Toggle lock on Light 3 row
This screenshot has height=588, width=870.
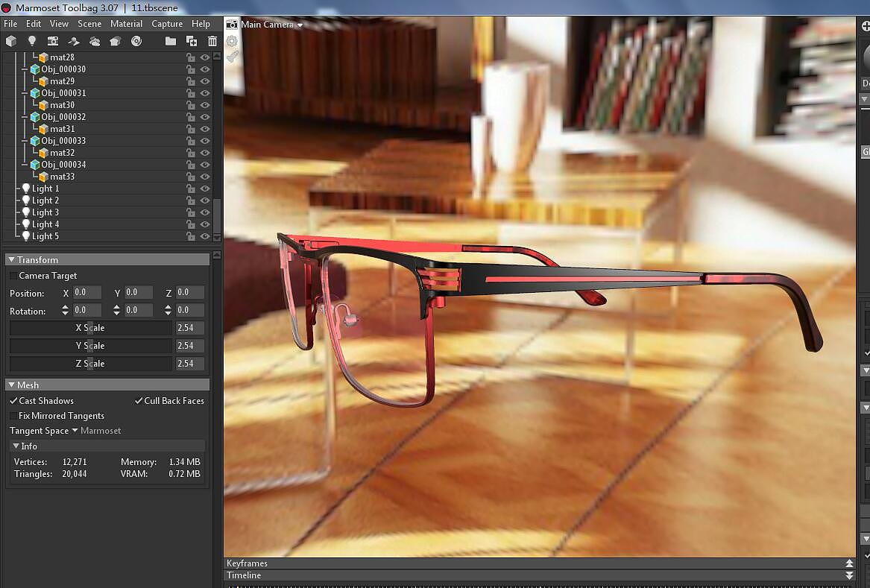click(190, 212)
